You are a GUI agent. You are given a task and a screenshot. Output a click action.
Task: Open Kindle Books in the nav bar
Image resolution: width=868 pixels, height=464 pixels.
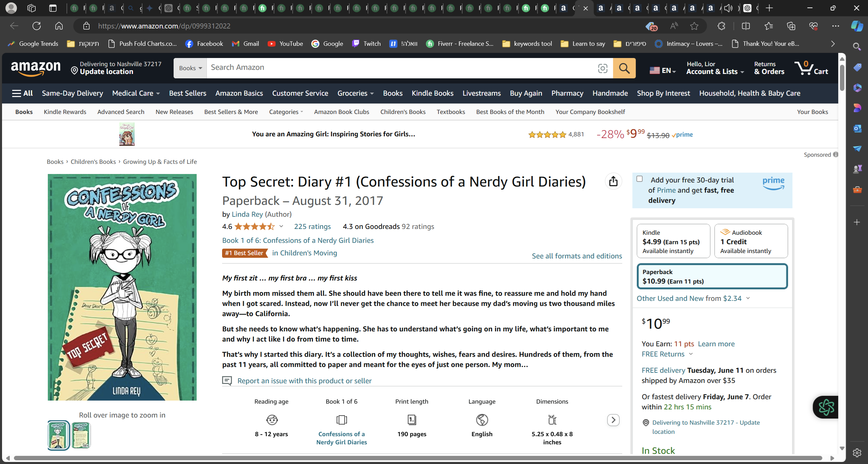(432, 93)
